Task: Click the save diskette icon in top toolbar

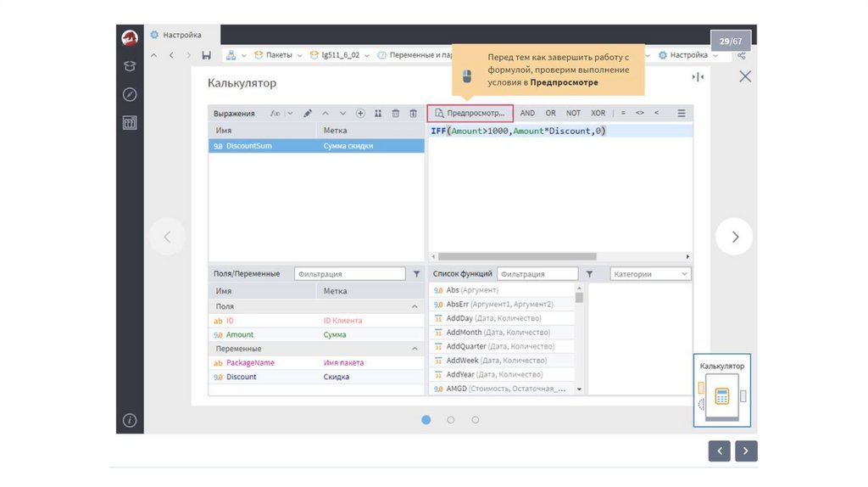Action: click(207, 55)
